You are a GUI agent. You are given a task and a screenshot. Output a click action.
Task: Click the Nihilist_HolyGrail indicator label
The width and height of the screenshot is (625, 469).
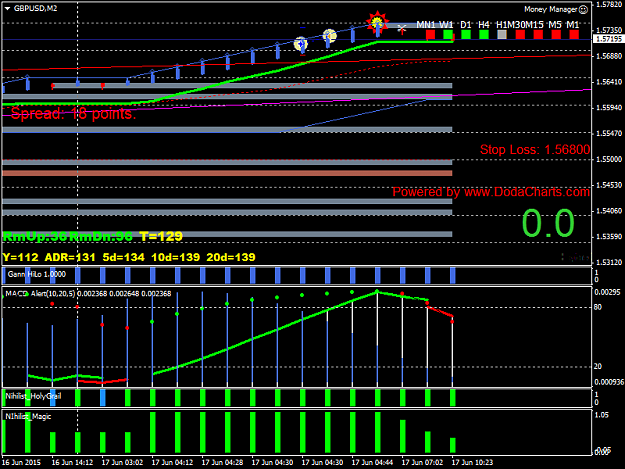tap(33, 396)
